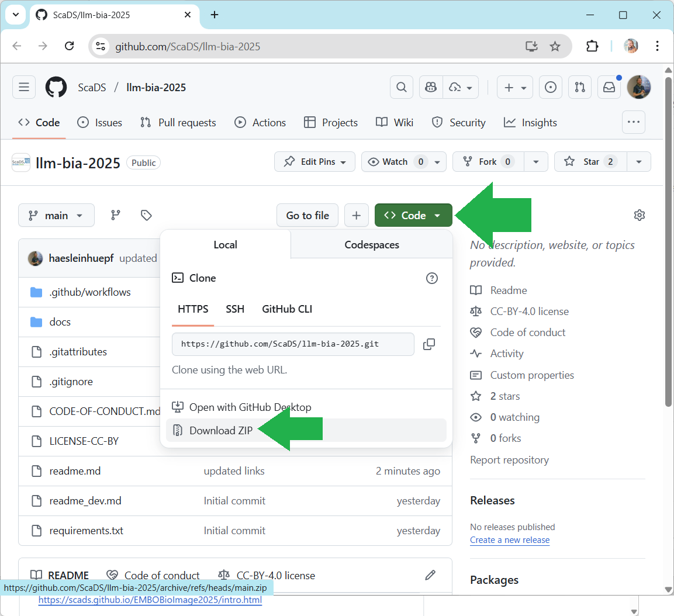Image resolution: width=674 pixels, height=616 pixels.
Task: Click the clone URL text field
Action: (292, 344)
